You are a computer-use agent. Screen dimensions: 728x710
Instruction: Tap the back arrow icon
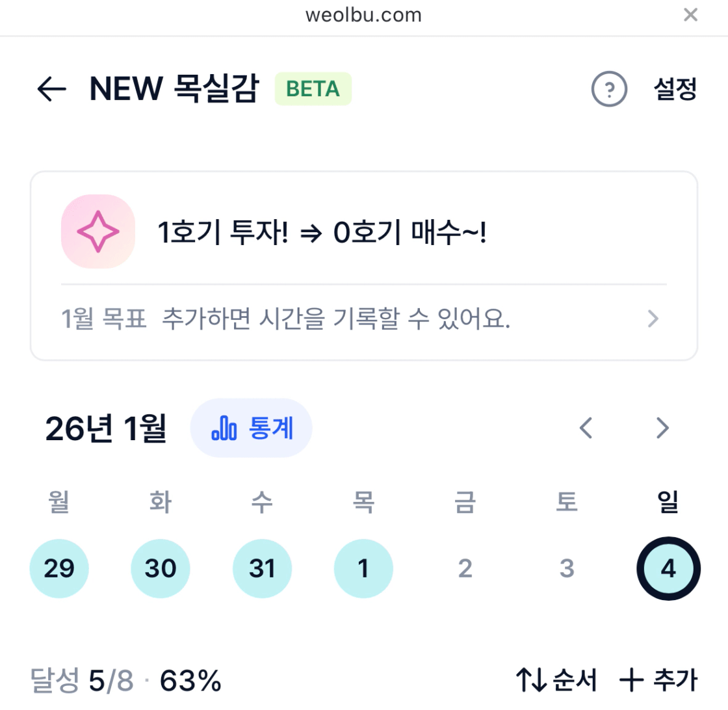click(x=52, y=89)
